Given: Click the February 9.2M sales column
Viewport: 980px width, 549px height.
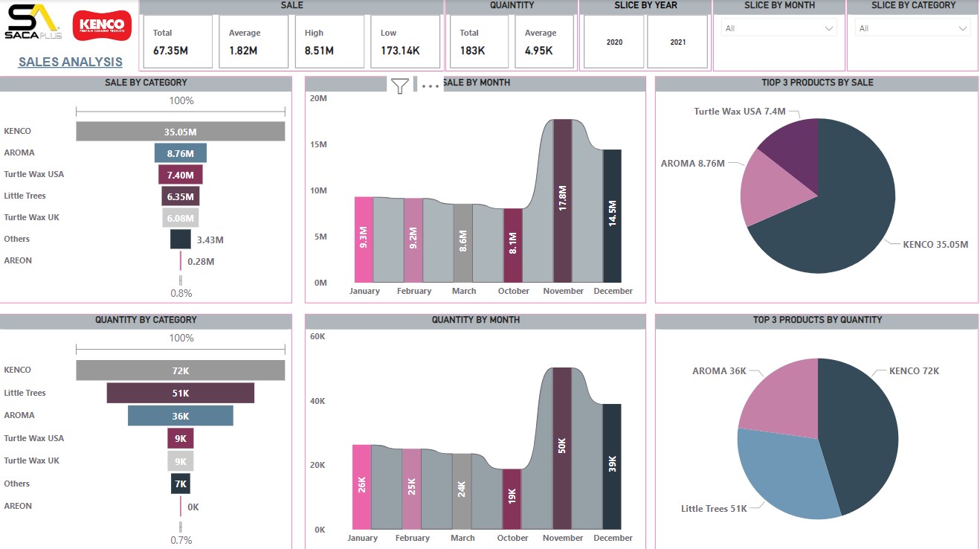Looking at the screenshot, I should pos(413,240).
